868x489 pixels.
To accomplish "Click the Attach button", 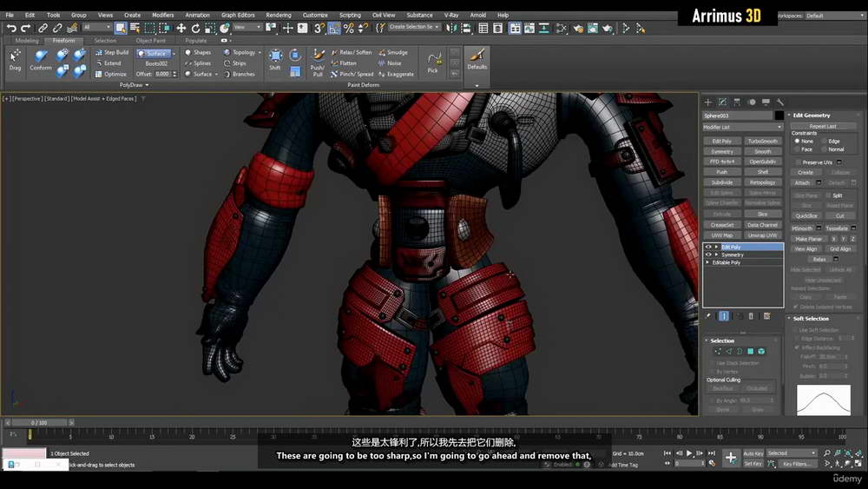I will (803, 182).
